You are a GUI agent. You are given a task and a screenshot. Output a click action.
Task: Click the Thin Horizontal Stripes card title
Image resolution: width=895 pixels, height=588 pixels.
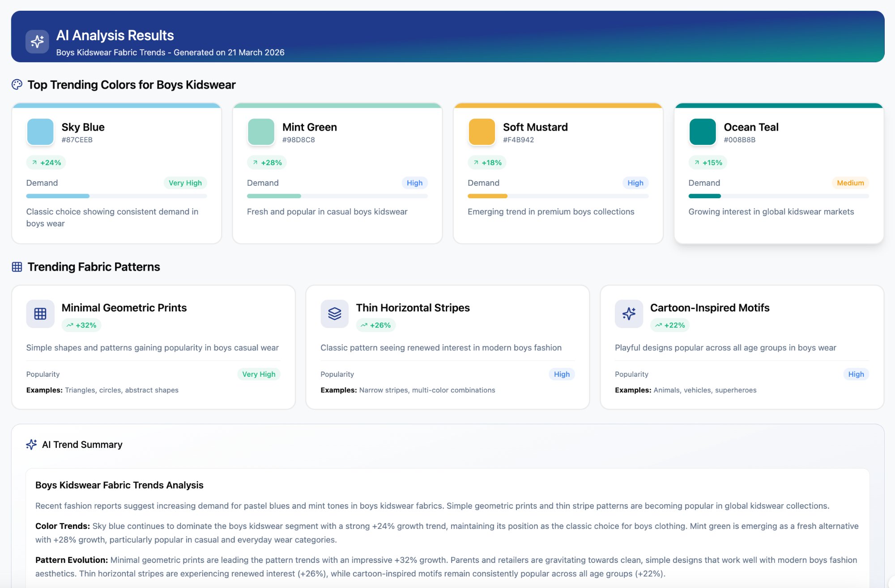click(413, 308)
